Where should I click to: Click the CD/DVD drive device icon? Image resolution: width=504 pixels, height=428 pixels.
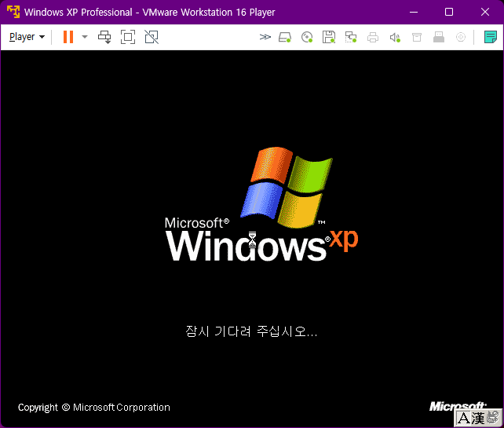point(307,37)
